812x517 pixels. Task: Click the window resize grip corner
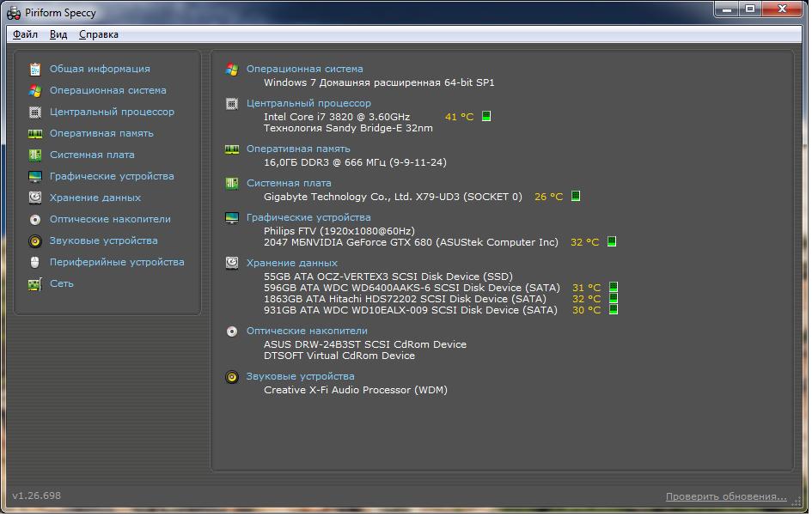[797, 502]
